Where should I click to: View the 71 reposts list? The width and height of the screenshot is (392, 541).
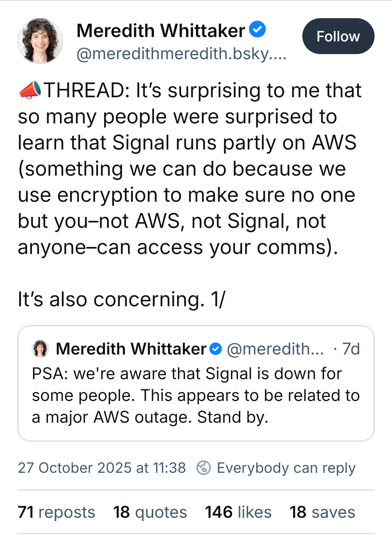[x=56, y=512]
